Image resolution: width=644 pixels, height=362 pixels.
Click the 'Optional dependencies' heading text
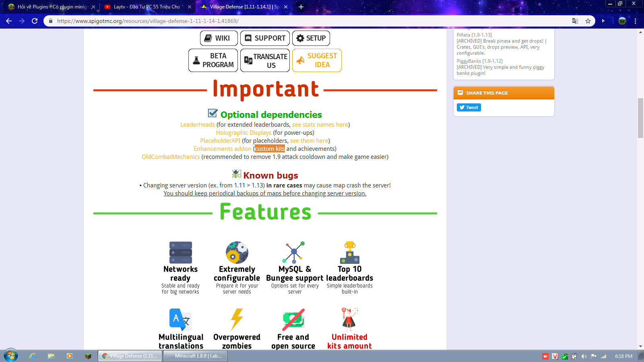pyautogui.click(x=271, y=115)
